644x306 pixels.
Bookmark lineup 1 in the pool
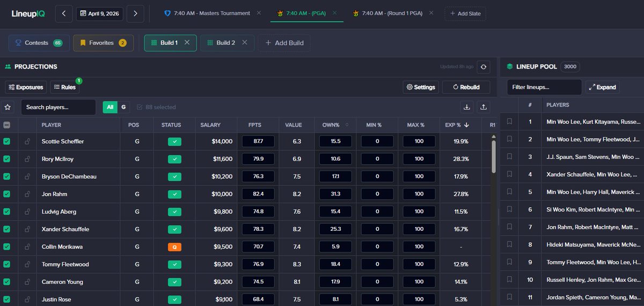(x=509, y=122)
